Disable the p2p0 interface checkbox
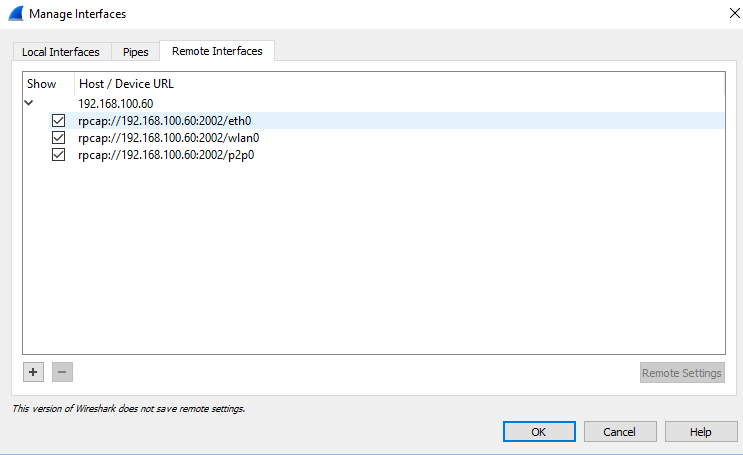The height and width of the screenshot is (455, 743). coord(58,155)
